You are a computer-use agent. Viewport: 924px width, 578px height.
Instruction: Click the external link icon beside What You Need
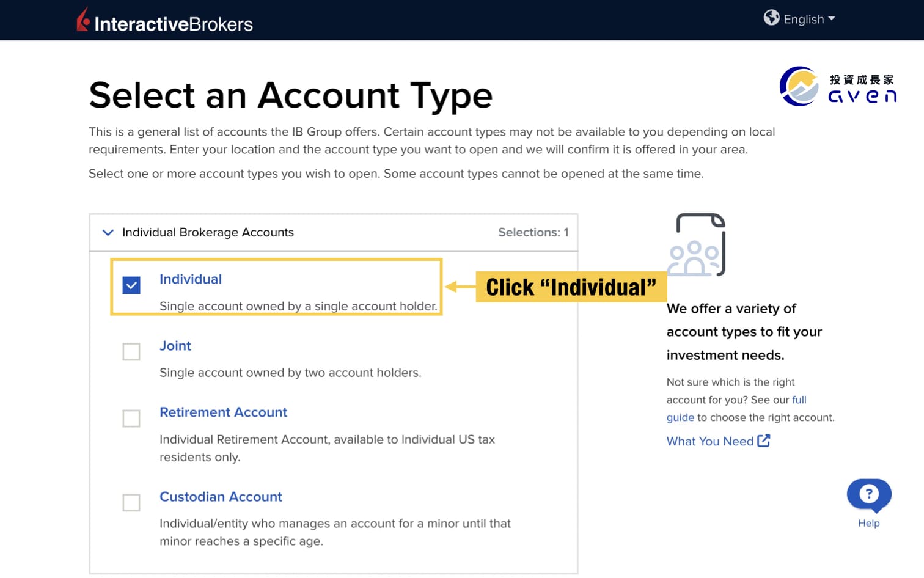click(765, 441)
